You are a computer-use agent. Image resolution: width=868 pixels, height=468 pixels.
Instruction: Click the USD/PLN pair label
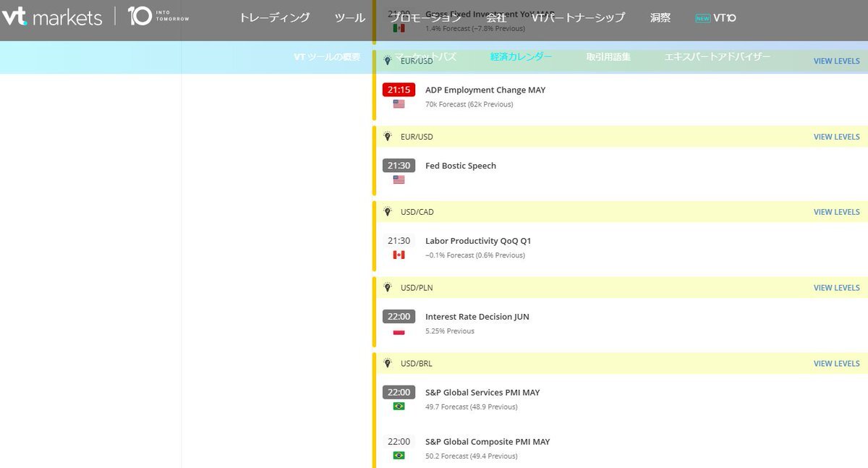click(417, 288)
